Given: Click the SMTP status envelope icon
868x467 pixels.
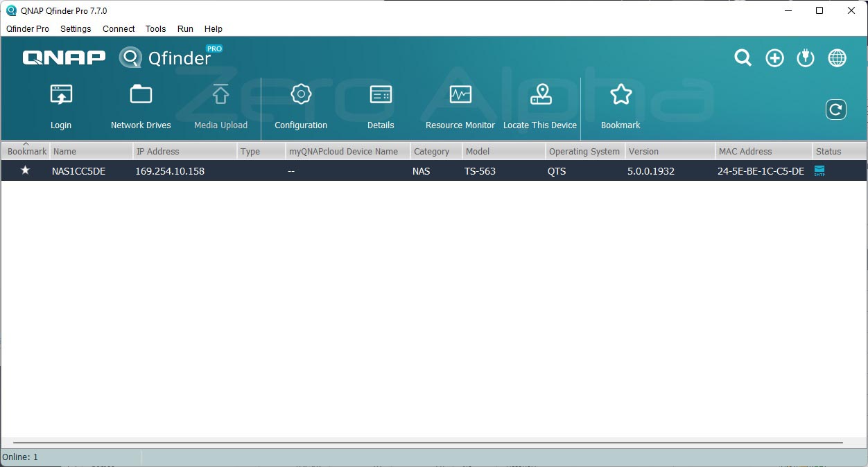Looking at the screenshot, I should 819,170.
